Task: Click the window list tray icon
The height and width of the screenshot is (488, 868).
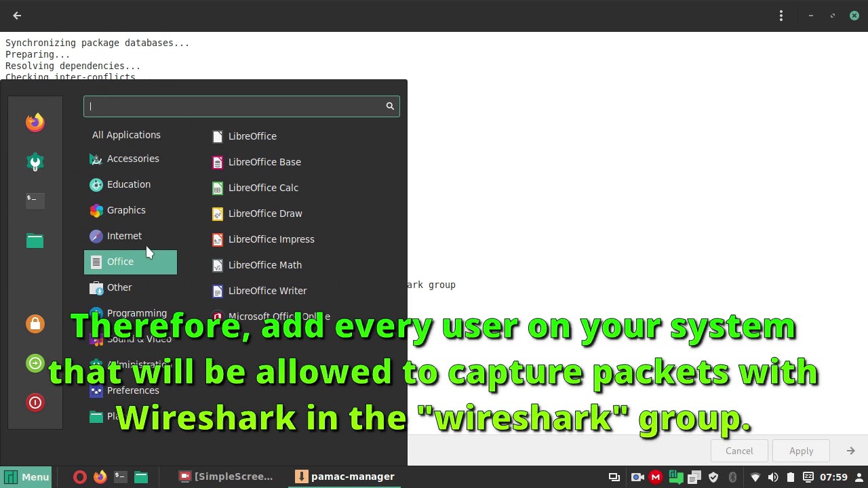Action: click(x=614, y=477)
